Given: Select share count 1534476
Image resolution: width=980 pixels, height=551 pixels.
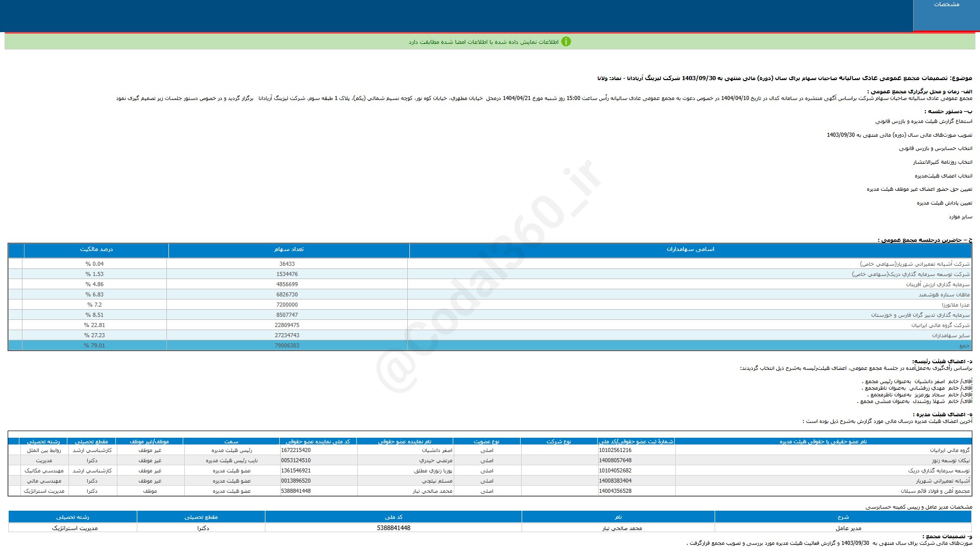Looking at the screenshot, I should (x=287, y=274).
